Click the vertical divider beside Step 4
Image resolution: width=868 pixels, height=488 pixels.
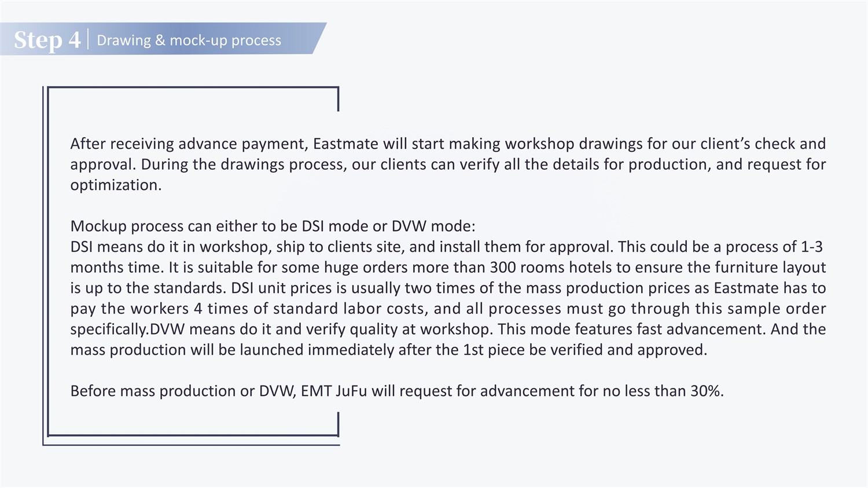tap(88, 39)
